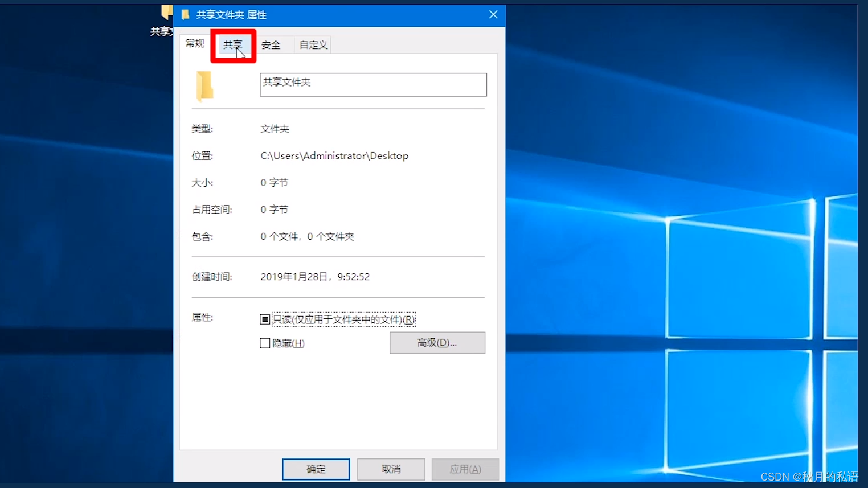Cancel the dialog with 取消
Viewport: 868px width, 488px height.
391,469
